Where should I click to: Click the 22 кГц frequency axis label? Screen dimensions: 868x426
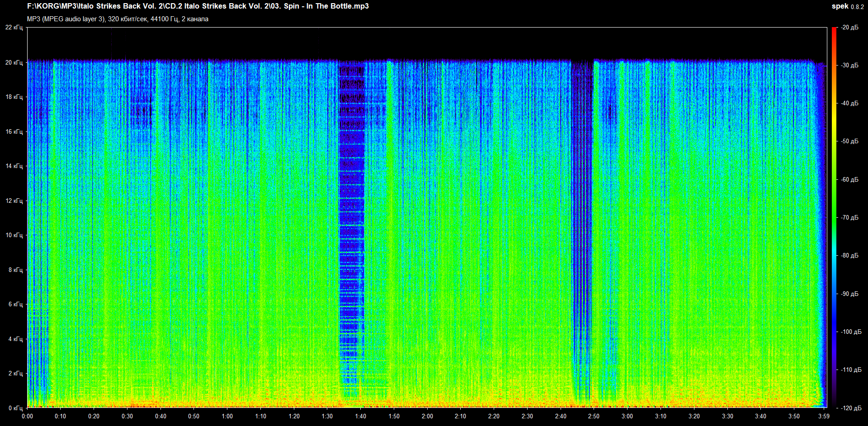pyautogui.click(x=14, y=28)
